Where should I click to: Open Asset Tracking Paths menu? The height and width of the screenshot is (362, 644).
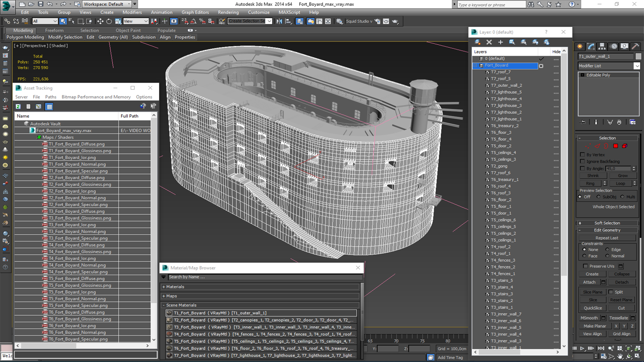click(x=51, y=97)
